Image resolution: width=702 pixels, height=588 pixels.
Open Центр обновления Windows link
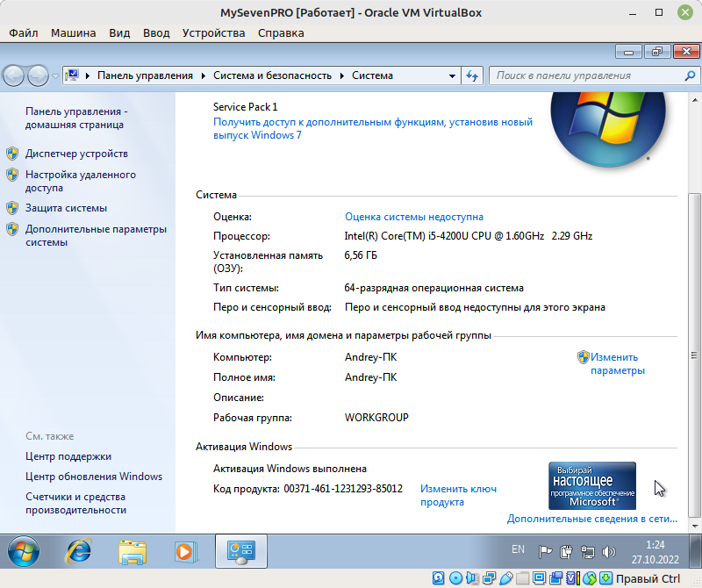coord(94,477)
